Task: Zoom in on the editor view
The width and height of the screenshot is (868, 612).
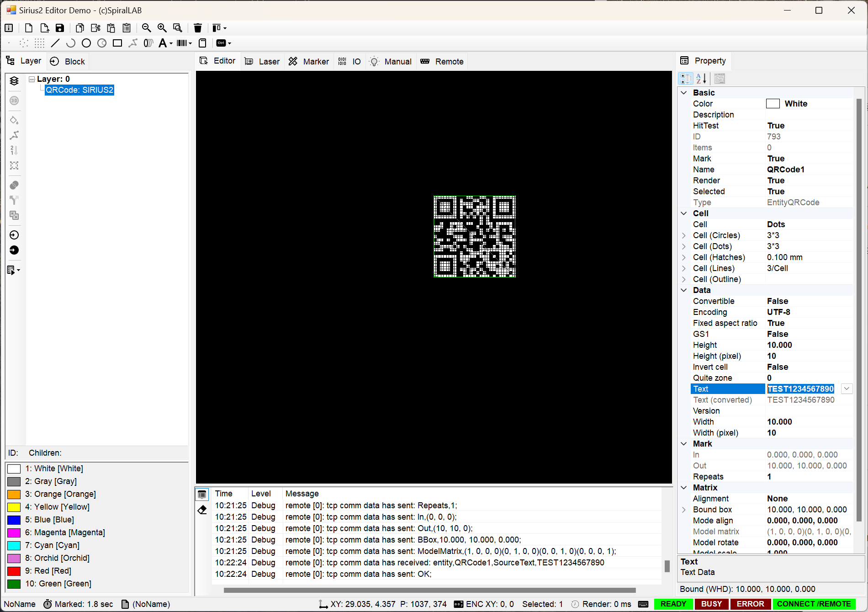Action: pyautogui.click(x=162, y=28)
